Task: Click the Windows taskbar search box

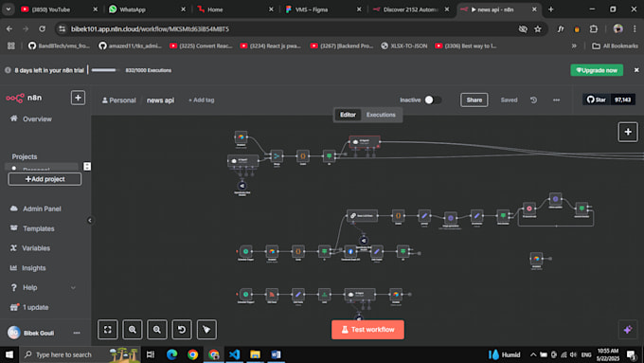Action: pos(80,354)
